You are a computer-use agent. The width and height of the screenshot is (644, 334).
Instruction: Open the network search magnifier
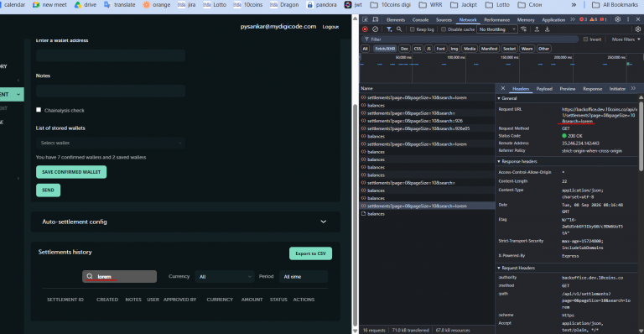(x=399, y=29)
